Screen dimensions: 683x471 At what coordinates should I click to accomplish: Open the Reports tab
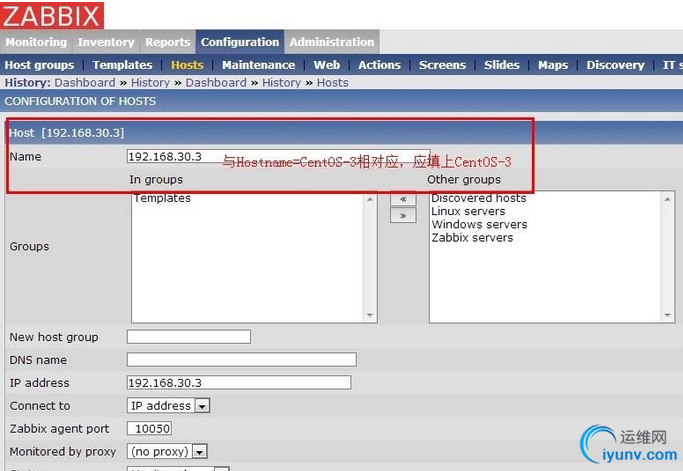coord(168,42)
